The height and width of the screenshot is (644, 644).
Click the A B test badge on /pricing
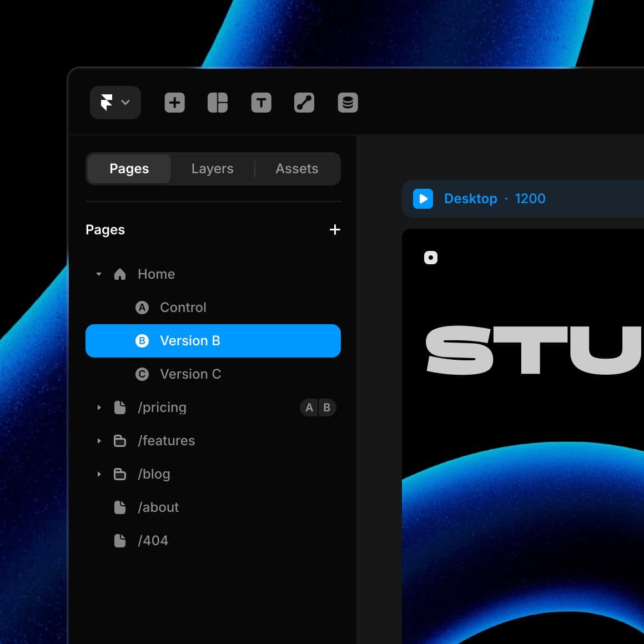tap(318, 407)
